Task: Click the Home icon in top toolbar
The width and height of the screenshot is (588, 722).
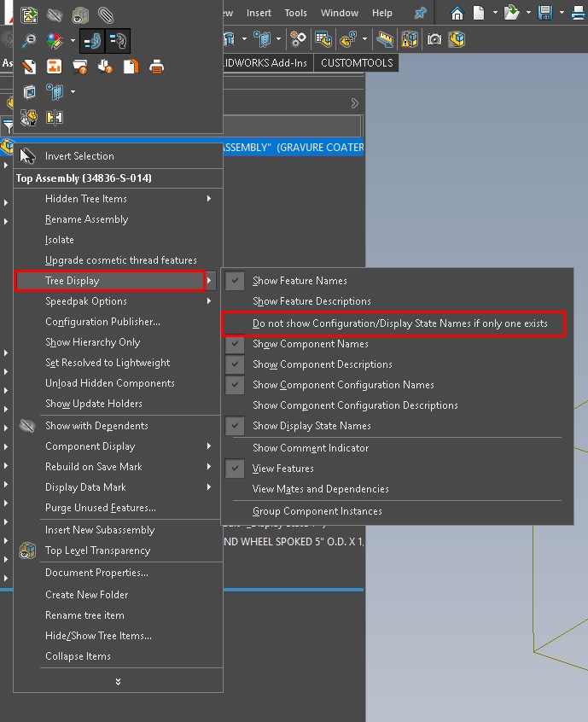Action: 457,13
